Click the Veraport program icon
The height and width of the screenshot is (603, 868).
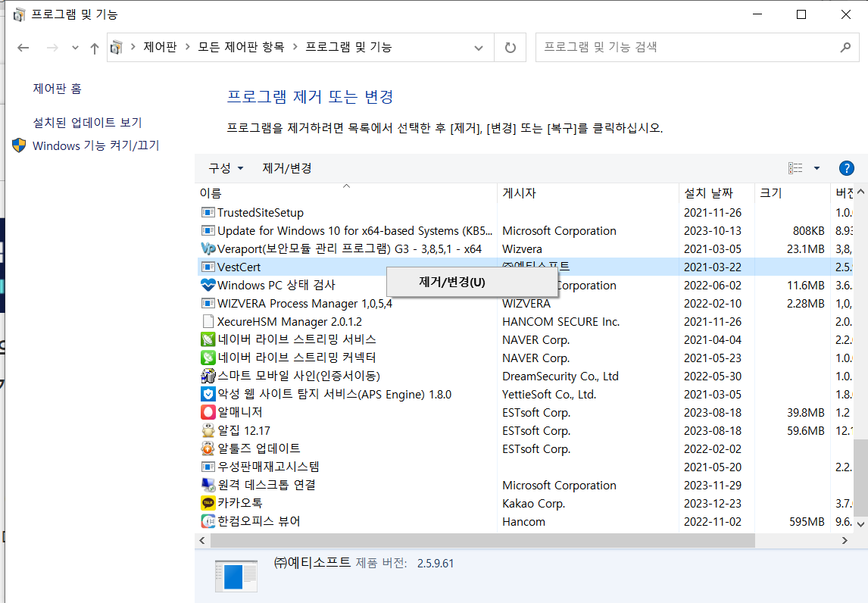[x=208, y=248]
